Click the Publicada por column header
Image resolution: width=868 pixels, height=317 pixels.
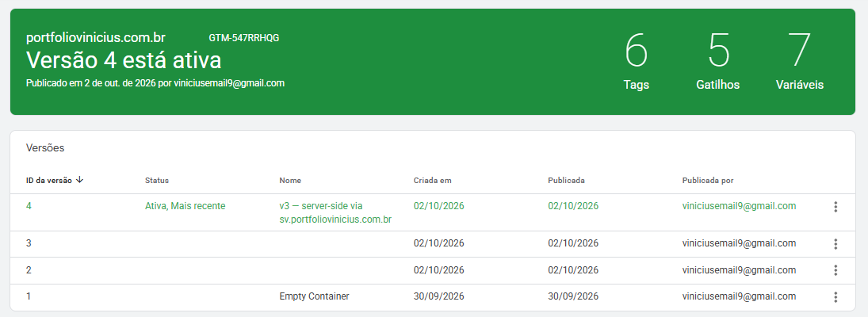point(708,181)
